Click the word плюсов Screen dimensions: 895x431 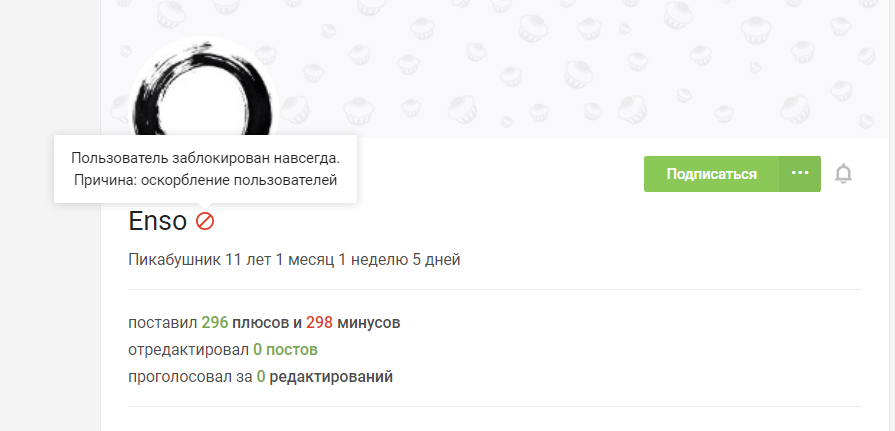click(261, 323)
